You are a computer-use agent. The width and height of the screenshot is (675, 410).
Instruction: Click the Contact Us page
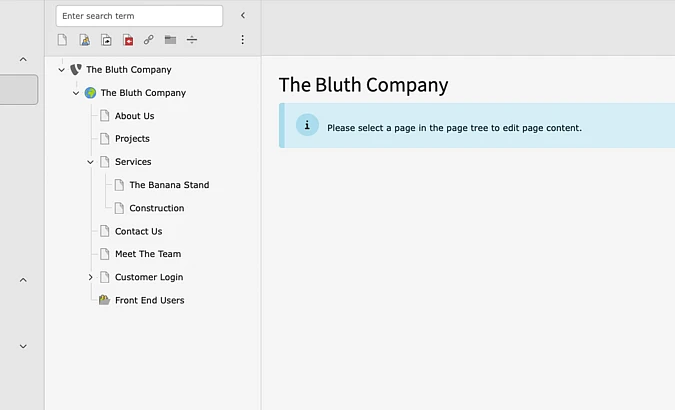click(x=138, y=231)
